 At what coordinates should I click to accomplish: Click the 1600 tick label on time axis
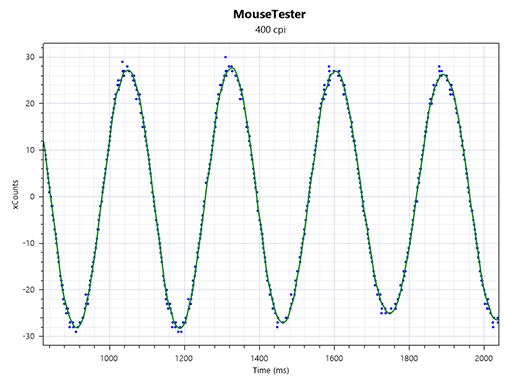click(x=334, y=358)
